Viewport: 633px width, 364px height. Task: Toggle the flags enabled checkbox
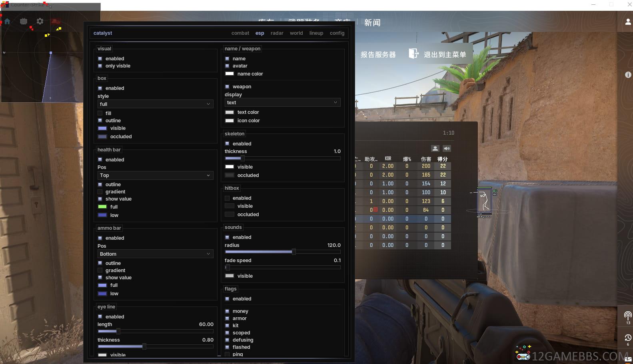[x=227, y=299]
